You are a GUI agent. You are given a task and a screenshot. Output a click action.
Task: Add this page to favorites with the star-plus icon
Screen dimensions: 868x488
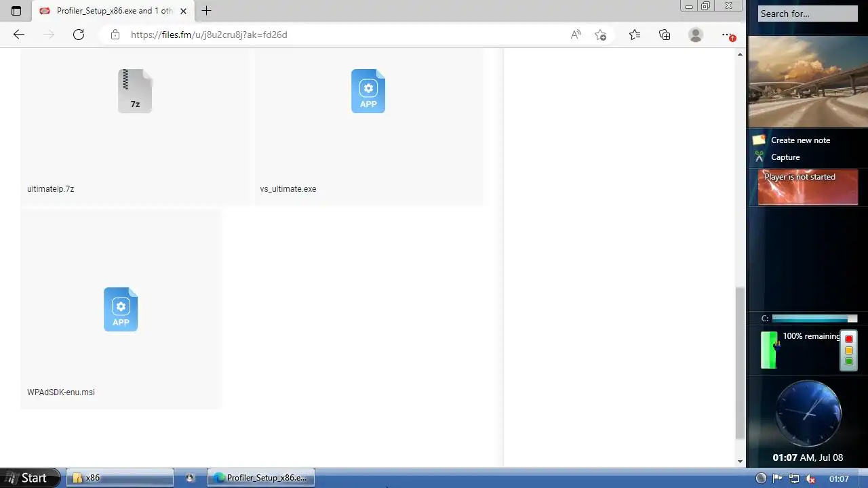(600, 35)
